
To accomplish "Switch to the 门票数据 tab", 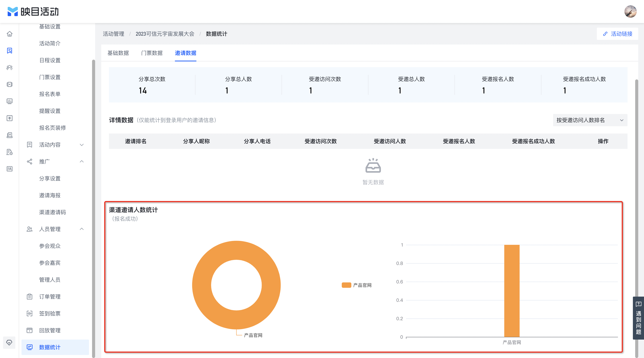I will [152, 53].
